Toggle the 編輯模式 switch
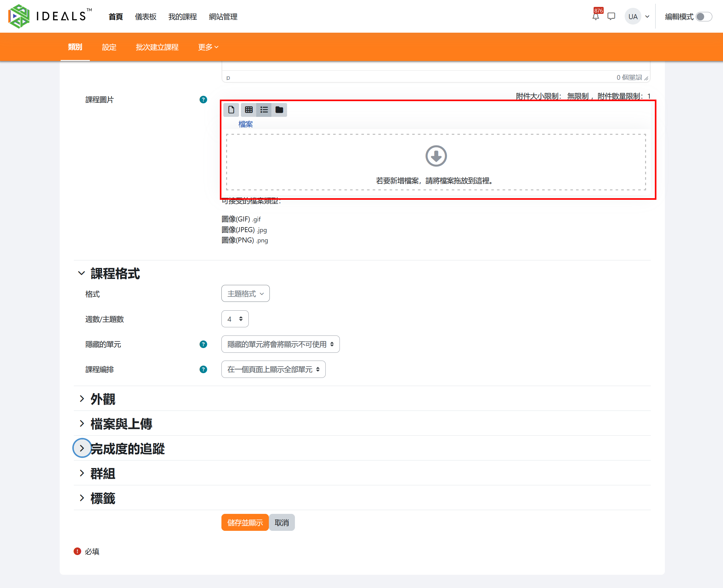This screenshot has width=723, height=588. 704,17
